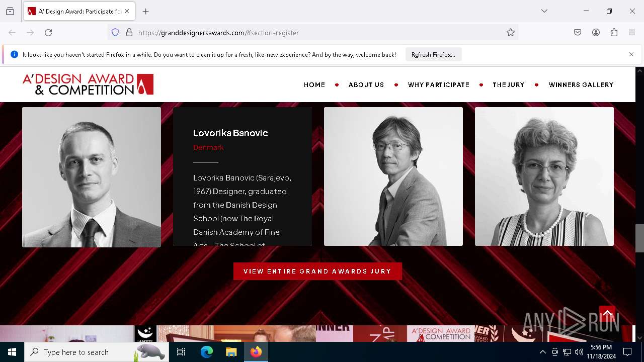This screenshot has width=644, height=362.
Task: Go forward to the next page
Action: pos(30,33)
